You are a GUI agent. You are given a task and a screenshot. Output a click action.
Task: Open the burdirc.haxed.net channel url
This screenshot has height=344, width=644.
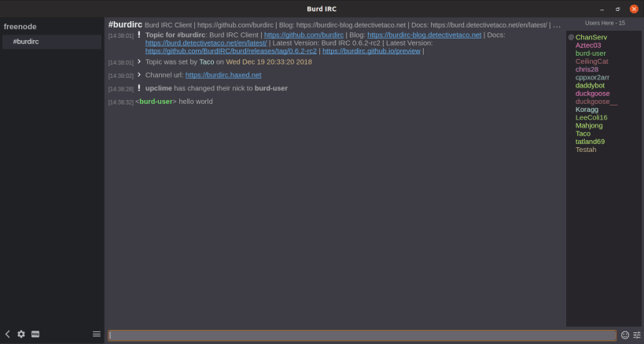pyautogui.click(x=223, y=75)
